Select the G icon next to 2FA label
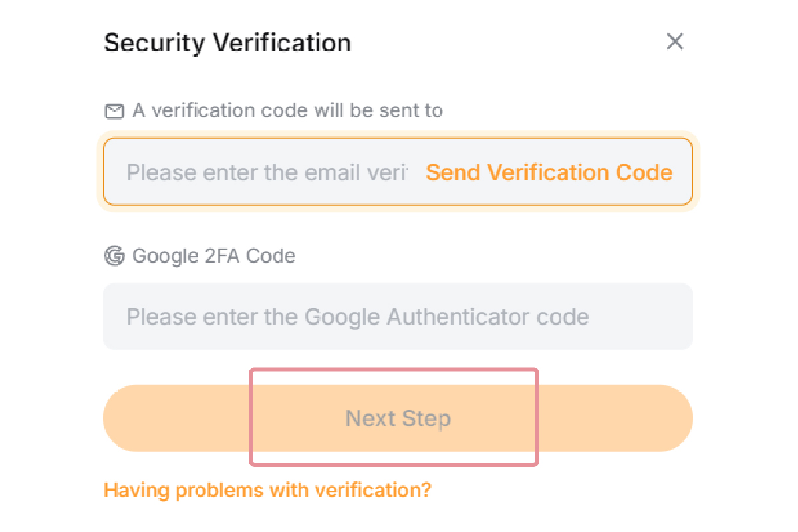The width and height of the screenshot is (798, 532). [114, 256]
